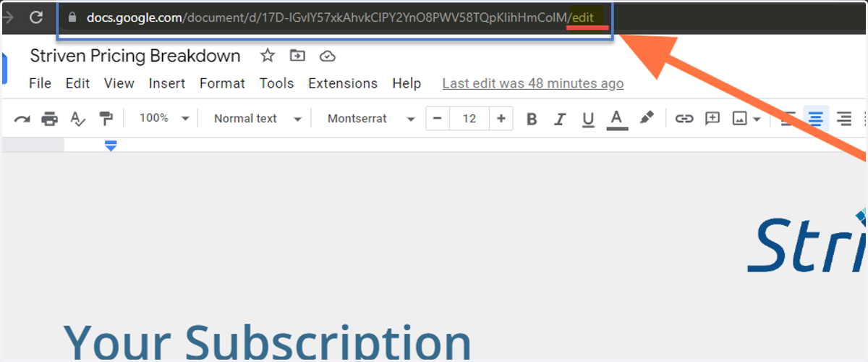Screen dimensions: 868x362
Task: Open the File menu
Action: 40,83
